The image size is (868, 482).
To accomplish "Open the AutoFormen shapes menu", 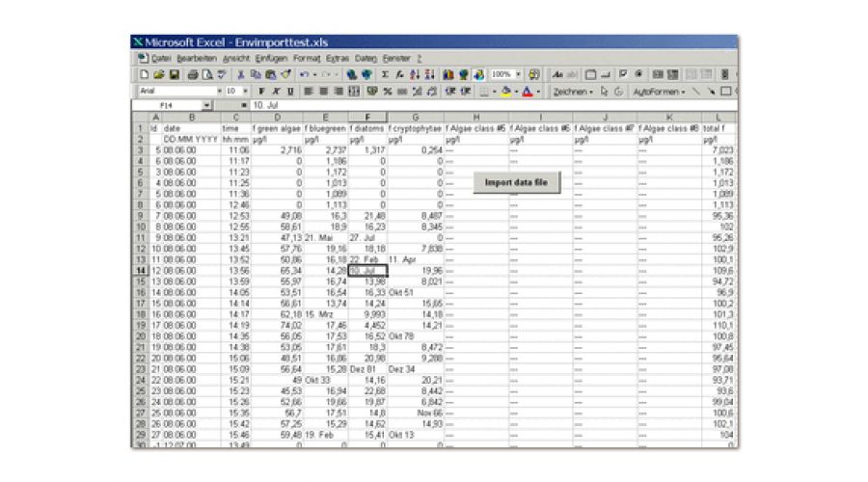I will (x=659, y=92).
